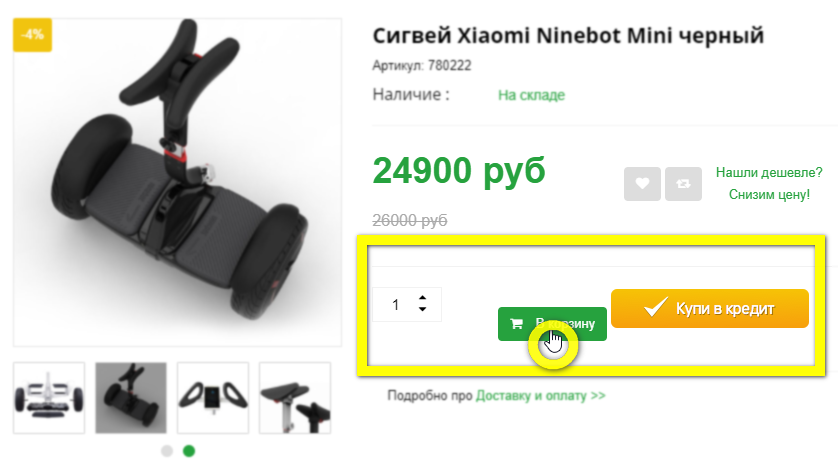Select the steering bar closeup thumbnail
Viewport: 838px width, 464px height.
[295, 398]
